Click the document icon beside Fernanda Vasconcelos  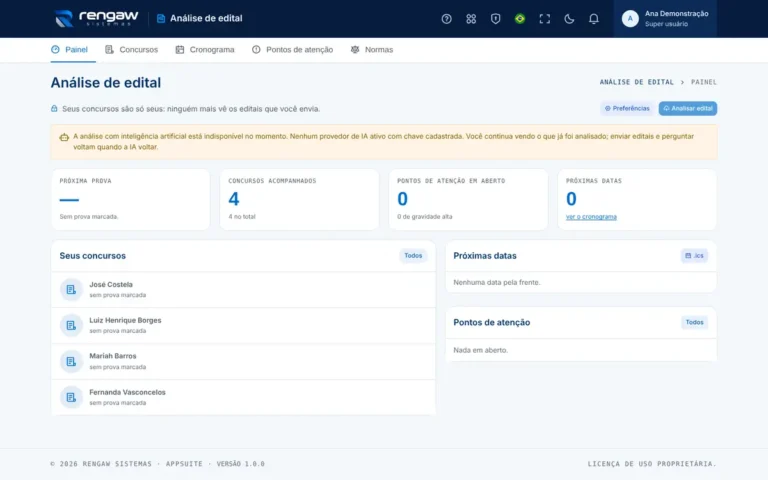(x=71, y=397)
